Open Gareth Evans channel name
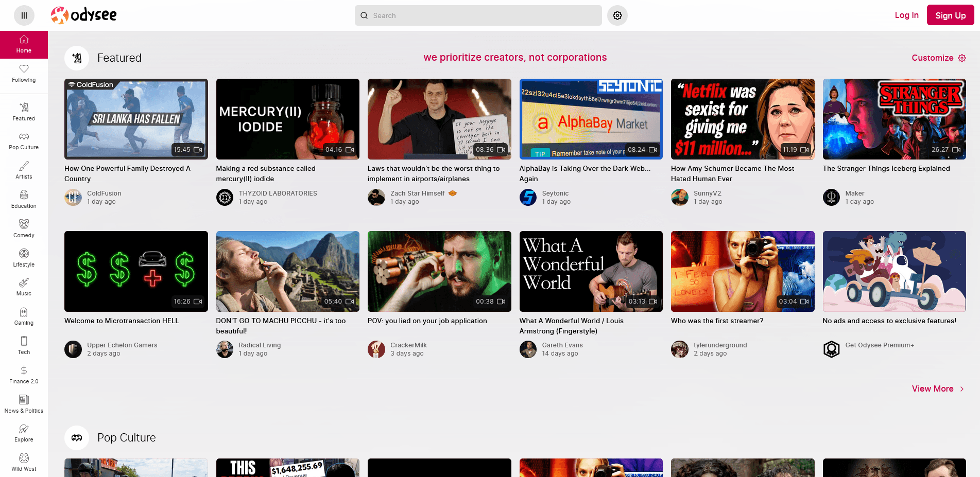Screen dimensions: 980x477 pos(562,345)
